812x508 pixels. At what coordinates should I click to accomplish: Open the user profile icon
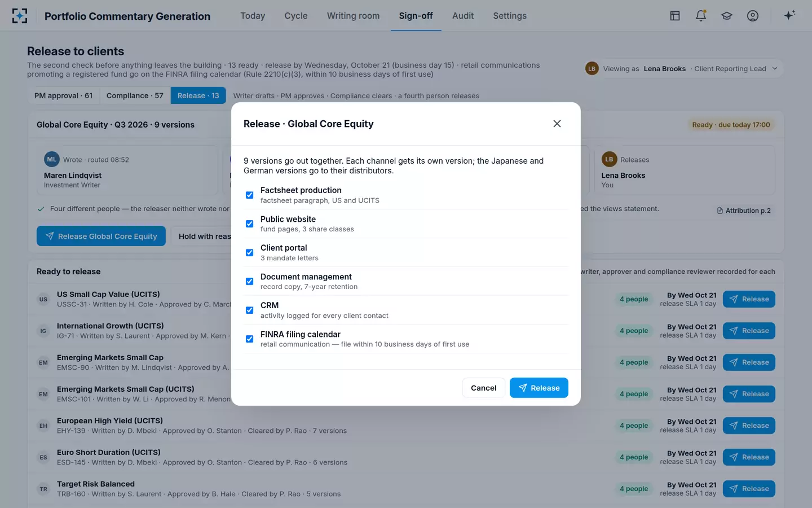pyautogui.click(x=753, y=16)
